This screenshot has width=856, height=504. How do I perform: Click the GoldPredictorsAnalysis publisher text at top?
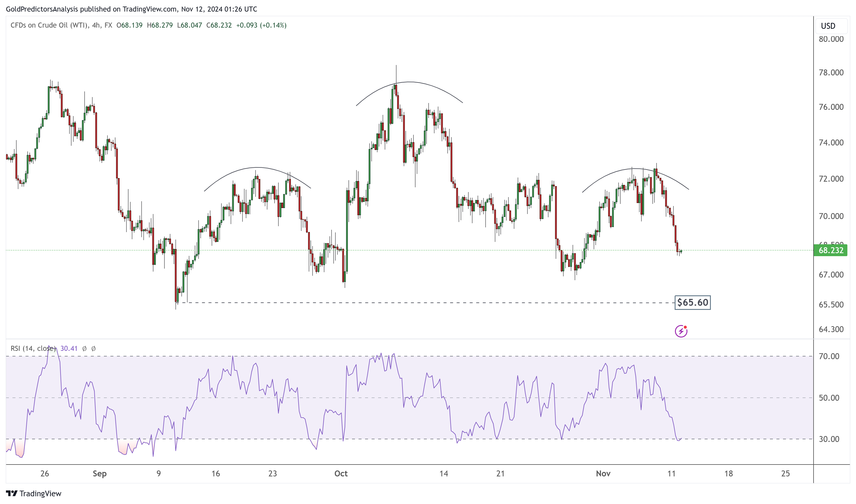pyautogui.click(x=42, y=9)
